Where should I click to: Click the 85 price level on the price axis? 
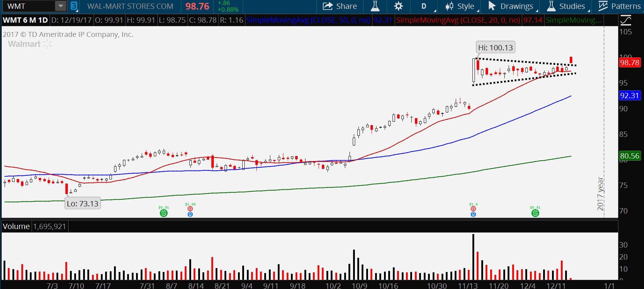(623, 134)
